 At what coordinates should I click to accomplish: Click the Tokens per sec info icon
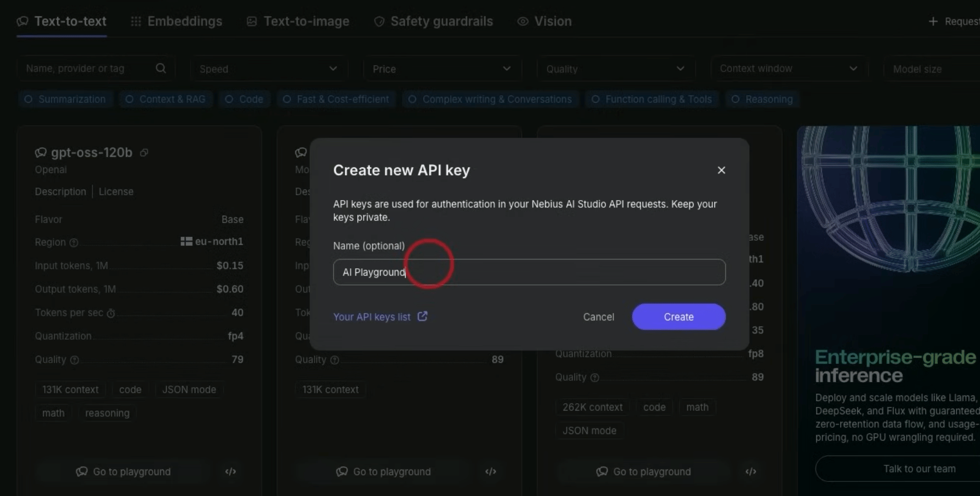(x=111, y=313)
